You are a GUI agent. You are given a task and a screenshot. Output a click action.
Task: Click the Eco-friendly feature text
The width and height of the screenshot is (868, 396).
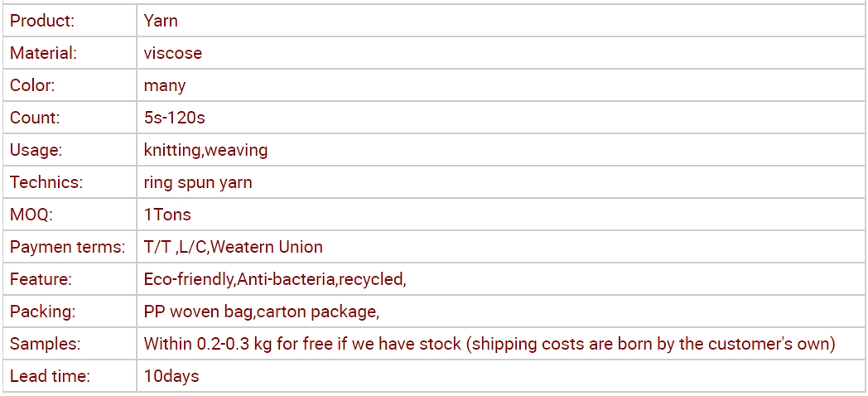(190, 279)
